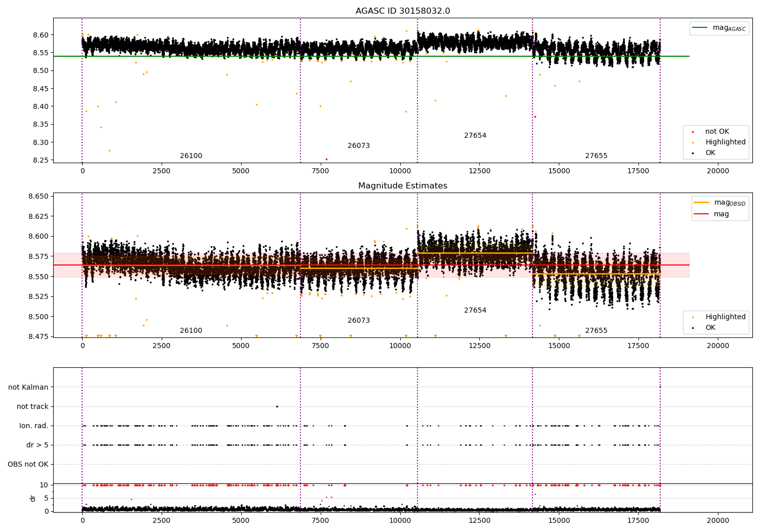Select the red 'mag' legend line sample
The image size is (760, 532).
(702, 214)
